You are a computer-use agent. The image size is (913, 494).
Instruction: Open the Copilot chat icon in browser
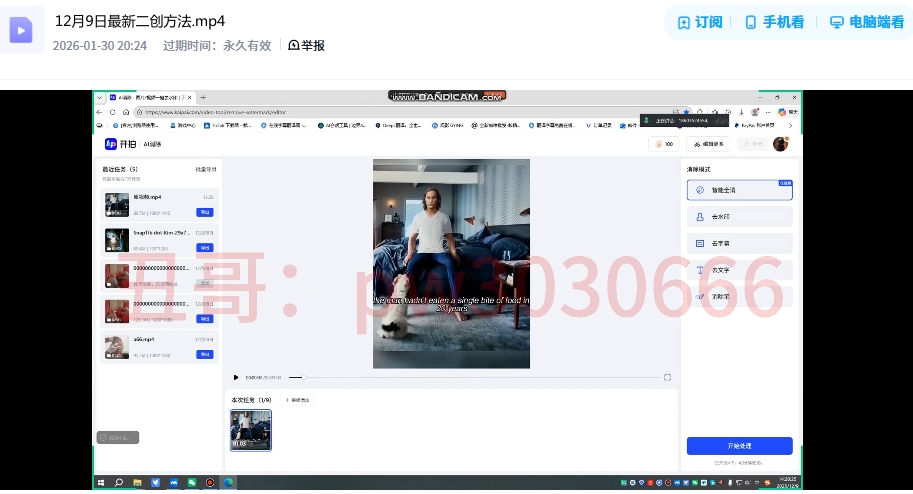point(782,112)
